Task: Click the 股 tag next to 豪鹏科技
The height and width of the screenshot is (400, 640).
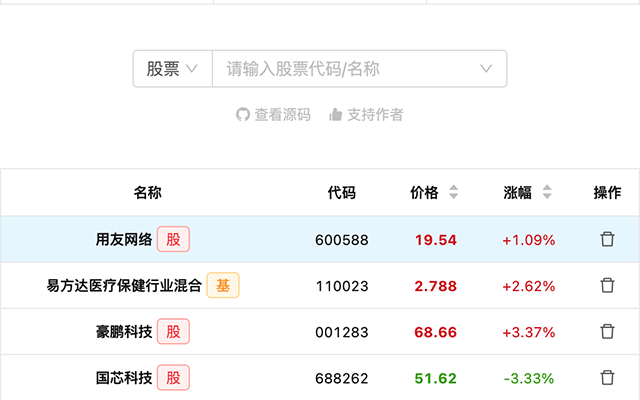Action: coord(173,331)
